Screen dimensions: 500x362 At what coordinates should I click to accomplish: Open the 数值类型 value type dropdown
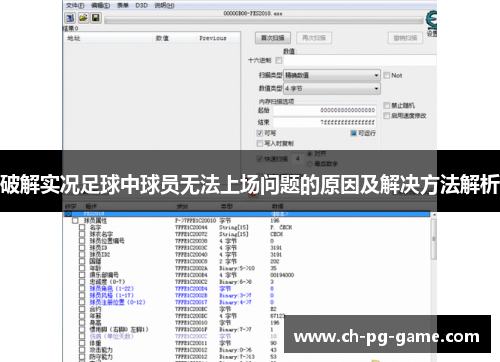click(332, 89)
